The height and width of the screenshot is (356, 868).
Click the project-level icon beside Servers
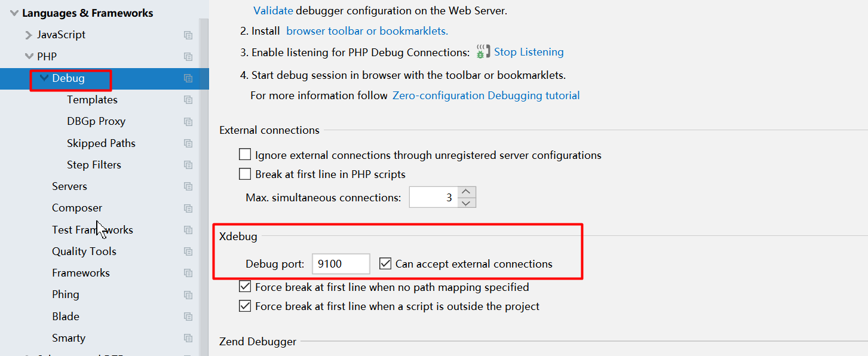pos(188,187)
